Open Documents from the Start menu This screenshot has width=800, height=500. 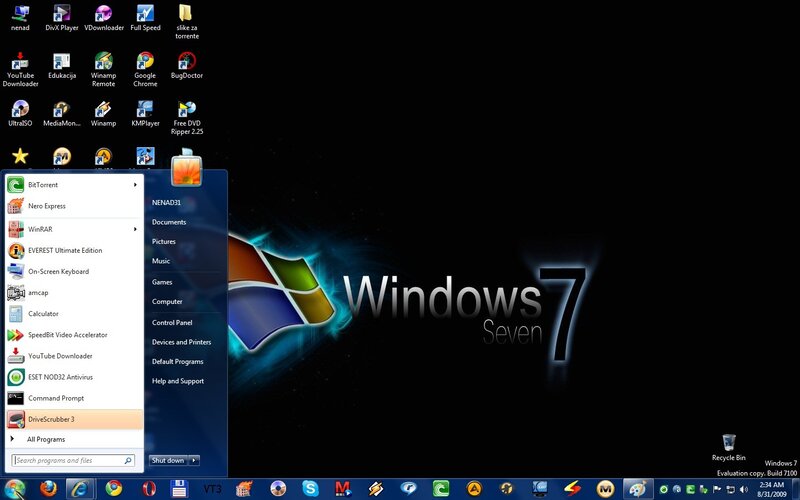169,222
